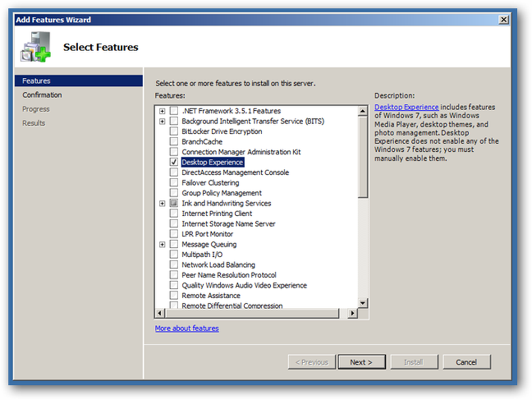532x400 pixels.
Task: Expand Background Intelligent Transfer Service (BITS) node
Action: pos(162,121)
